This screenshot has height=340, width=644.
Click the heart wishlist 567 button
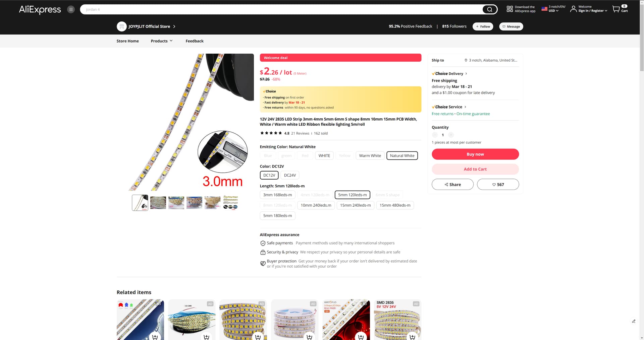pos(498,185)
